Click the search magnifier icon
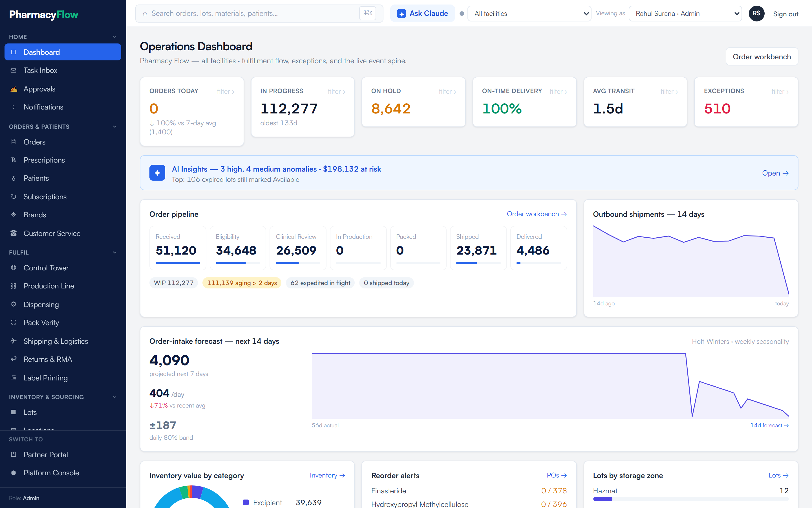Screen dimensions: 812x508 [145, 14]
